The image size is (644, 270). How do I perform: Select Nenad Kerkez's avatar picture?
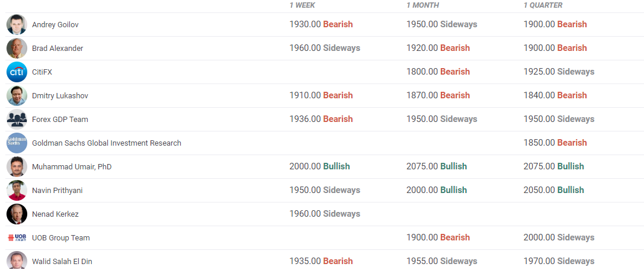[x=17, y=214]
